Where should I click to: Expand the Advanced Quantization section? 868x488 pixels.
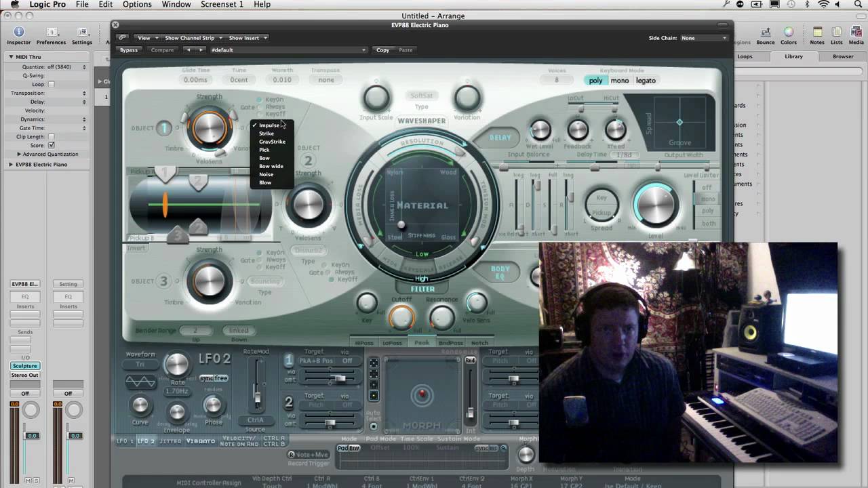click(x=19, y=154)
